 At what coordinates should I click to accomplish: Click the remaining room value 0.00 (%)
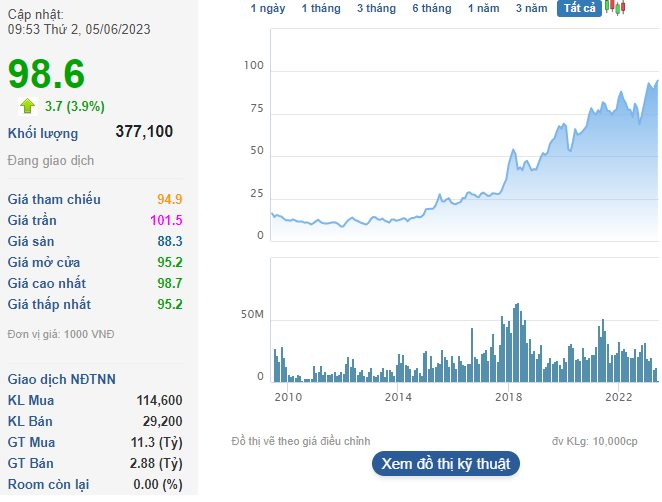tap(158, 485)
